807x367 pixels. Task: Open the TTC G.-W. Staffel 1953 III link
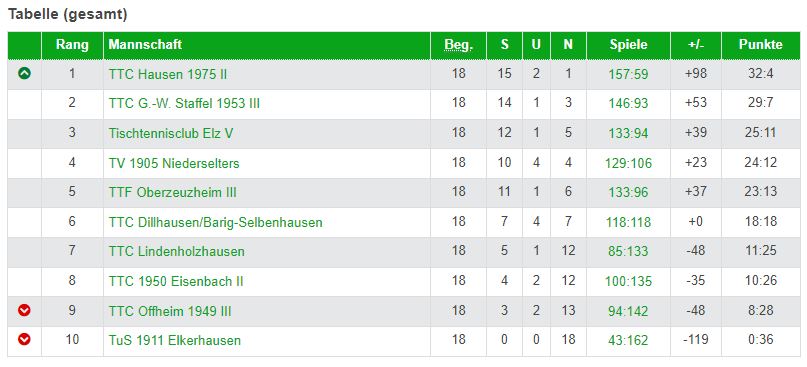pyautogui.click(x=184, y=103)
